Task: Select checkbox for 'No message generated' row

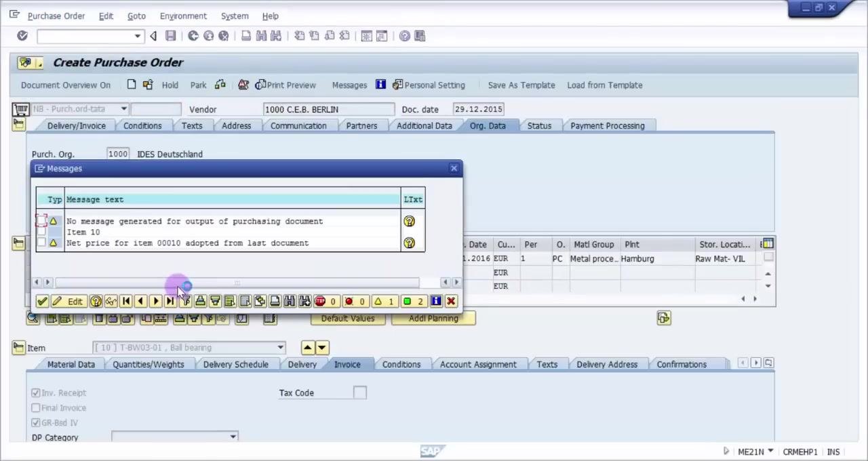Action: pos(42,221)
